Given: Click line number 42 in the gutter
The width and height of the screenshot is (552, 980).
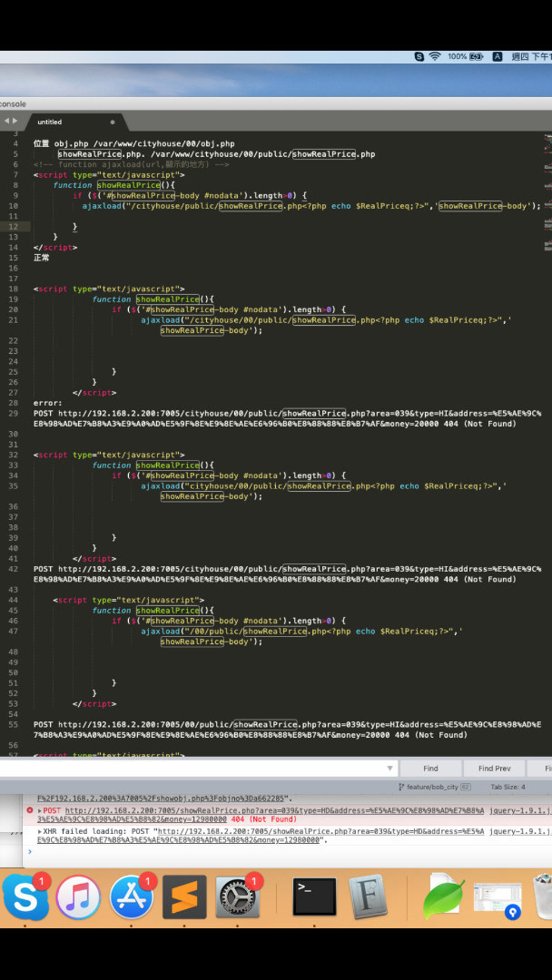Looking at the screenshot, I should click(15, 569).
